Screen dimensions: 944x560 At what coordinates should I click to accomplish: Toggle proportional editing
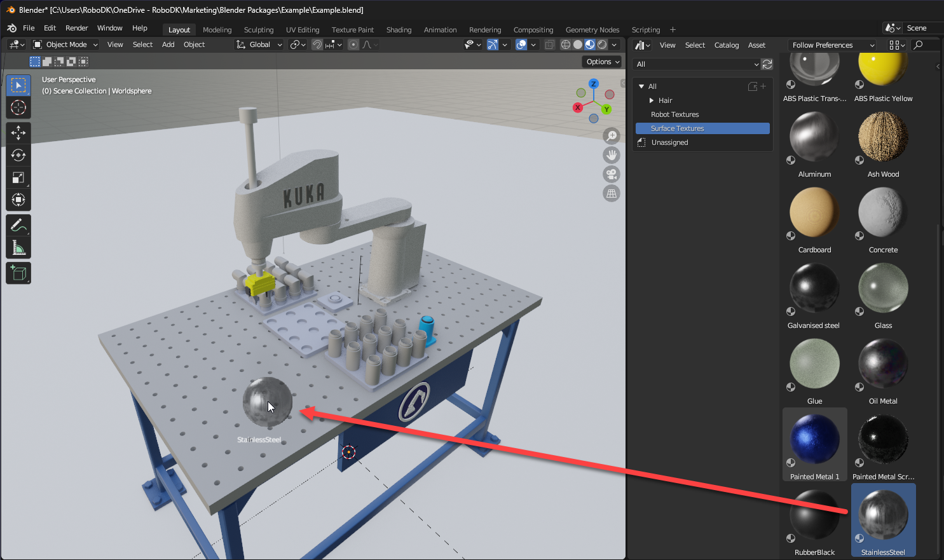pos(353,44)
